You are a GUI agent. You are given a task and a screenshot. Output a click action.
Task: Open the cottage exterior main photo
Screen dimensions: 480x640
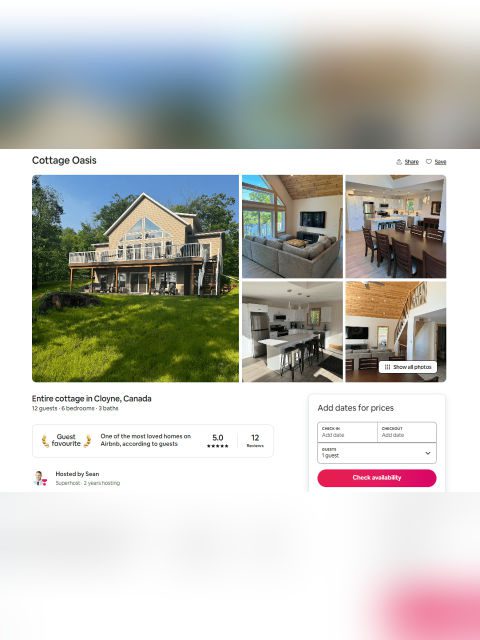tap(136, 278)
